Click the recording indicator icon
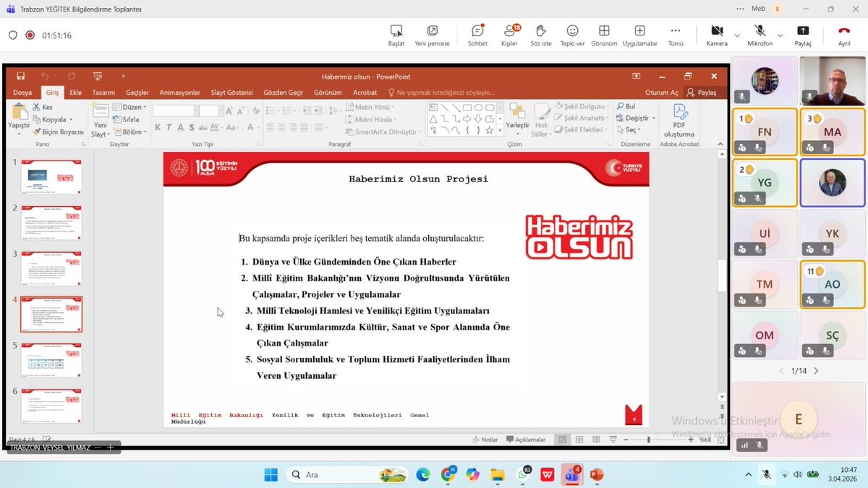The image size is (868, 488). click(30, 35)
